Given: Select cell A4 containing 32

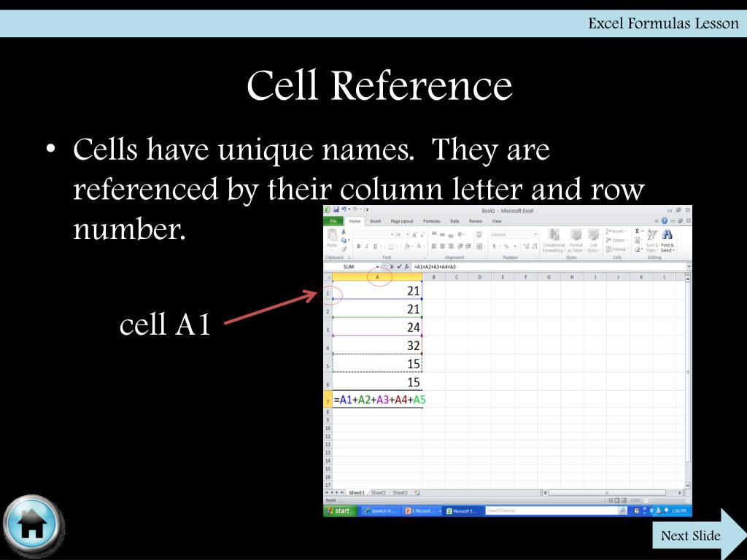Looking at the screenshot, I should pyautogui.click(x=377, y=345).
